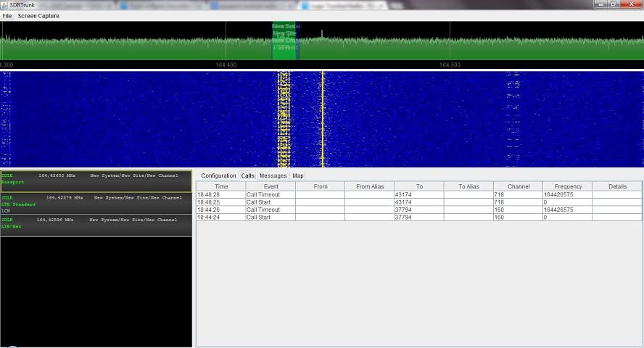
Task: Open the Screen Capture menu
Action: click(38, 16)
